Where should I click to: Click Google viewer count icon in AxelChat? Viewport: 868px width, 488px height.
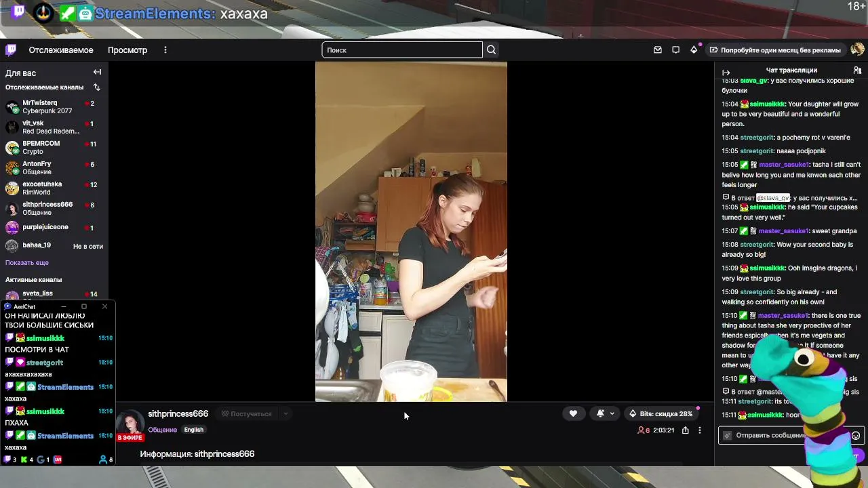click(40, 460)
